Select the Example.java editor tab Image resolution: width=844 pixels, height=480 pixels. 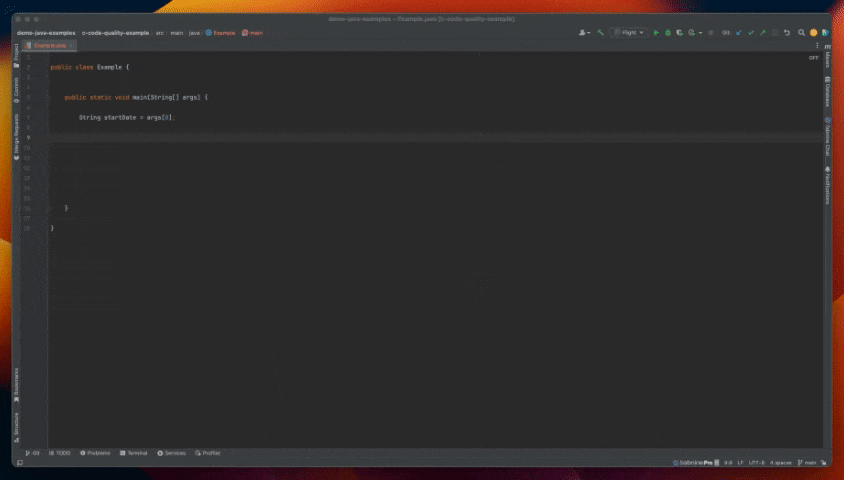coord(46,45)
